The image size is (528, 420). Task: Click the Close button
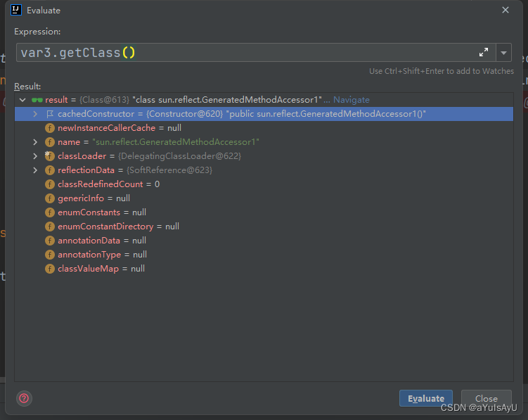[487, 398]
